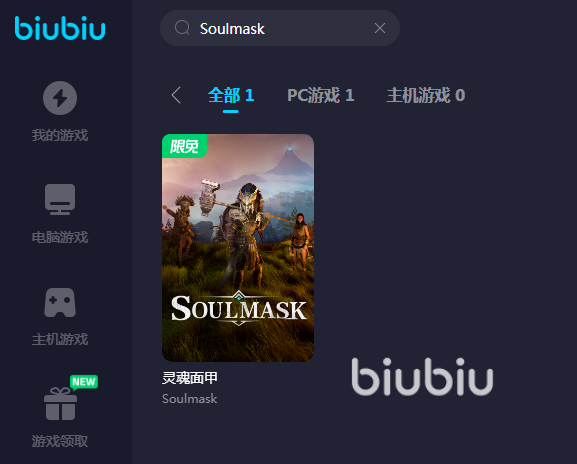
Task: Click the 限免 badge on cover
Action: (x=184, y=146)
